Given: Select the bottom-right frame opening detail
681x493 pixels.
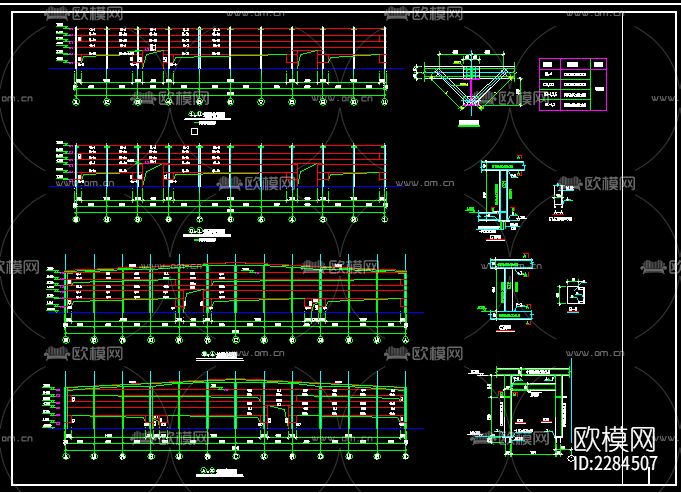Looking at the screenshot, I should point(521,410).
